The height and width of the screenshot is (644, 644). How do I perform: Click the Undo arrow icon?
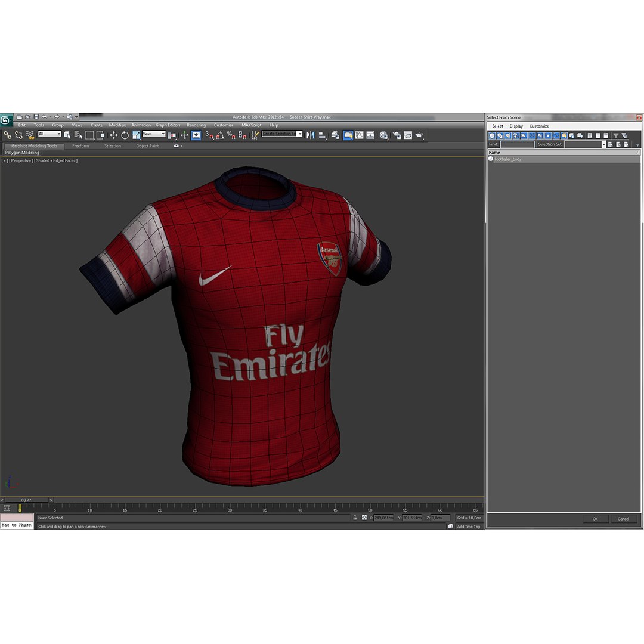pos(44,117)
